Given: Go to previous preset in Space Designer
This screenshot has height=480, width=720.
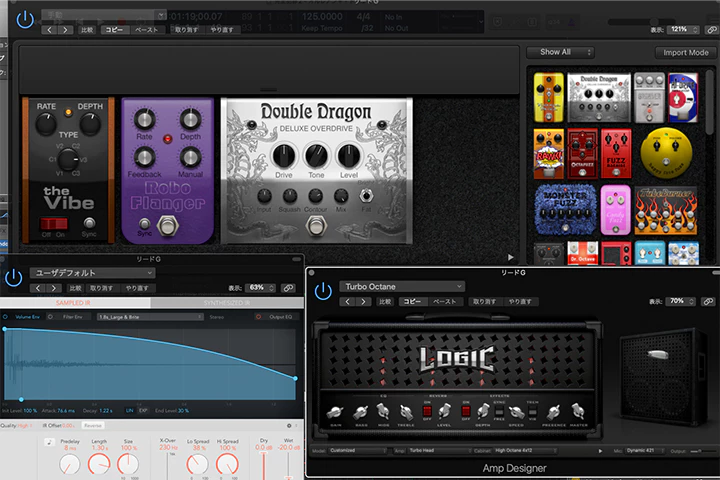Looking at the screenshot, I should [38, 288].
